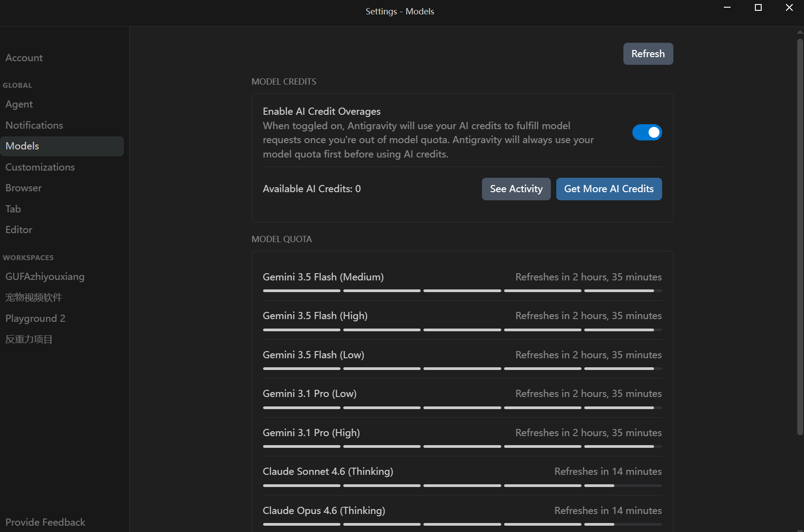The height and width of the screenshot is (532, 804).
Task: Open See Activity
Action: 516,189
